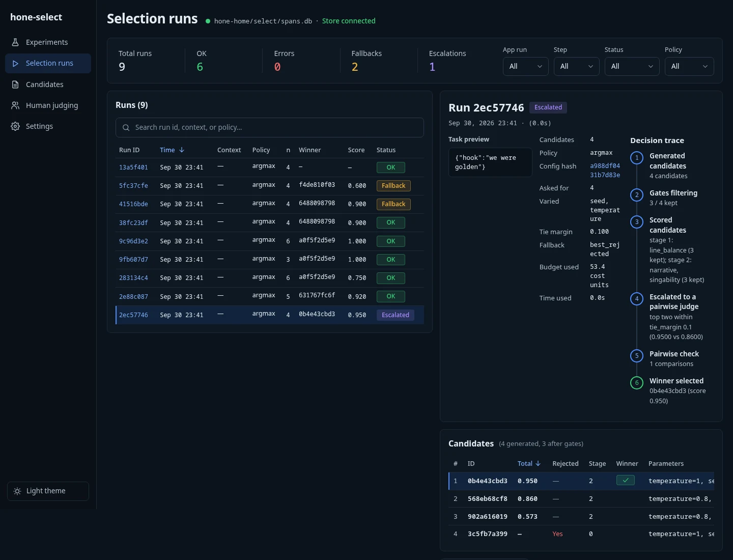The height and width of the screenshot is (560, 733).
Task: Open Settings from the sidebar
Action: pos(48,126)
